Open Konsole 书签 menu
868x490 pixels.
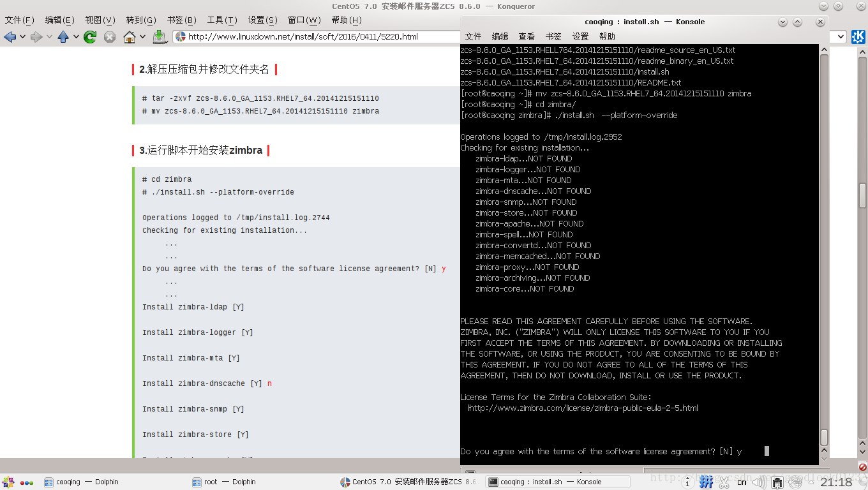tap(553, 36)
